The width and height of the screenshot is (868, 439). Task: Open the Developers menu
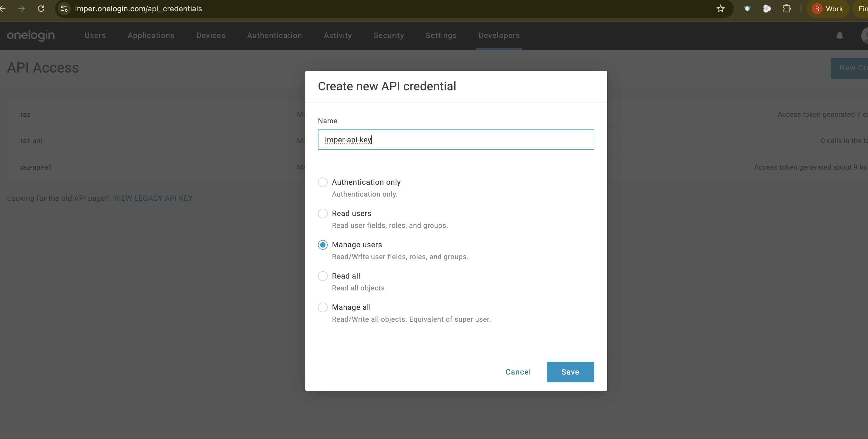click(499, 35)
